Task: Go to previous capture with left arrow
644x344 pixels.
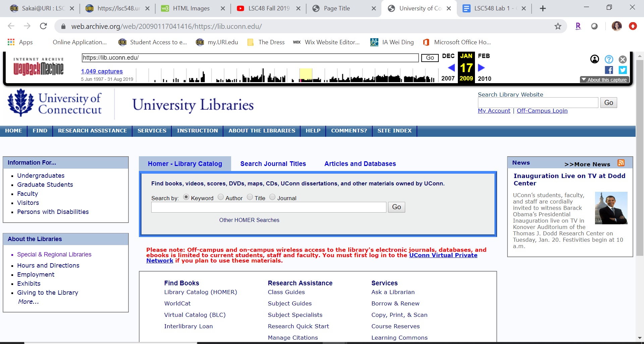Action: (451, 68)
